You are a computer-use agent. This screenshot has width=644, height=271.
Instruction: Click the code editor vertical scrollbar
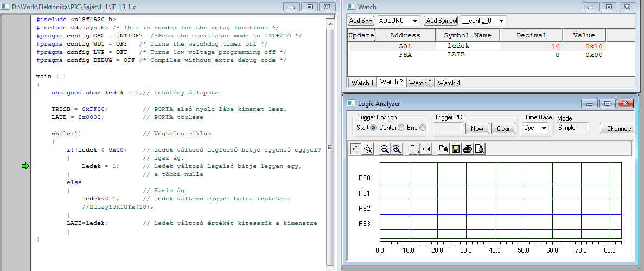pos(330,143)
